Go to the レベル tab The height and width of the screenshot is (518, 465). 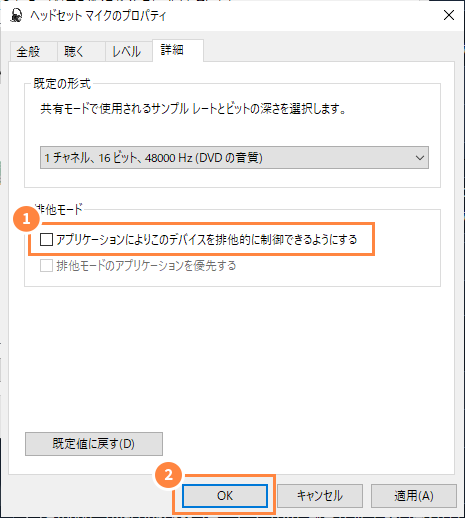point(126,52)
